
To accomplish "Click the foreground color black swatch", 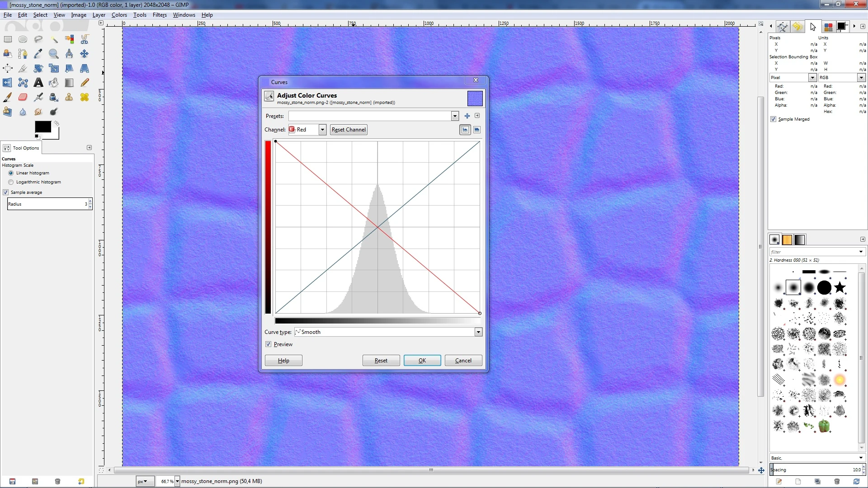I will 42,127.
